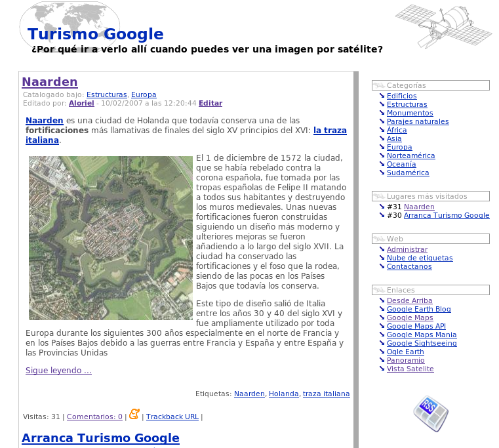Select the África category

coord(397,130)
